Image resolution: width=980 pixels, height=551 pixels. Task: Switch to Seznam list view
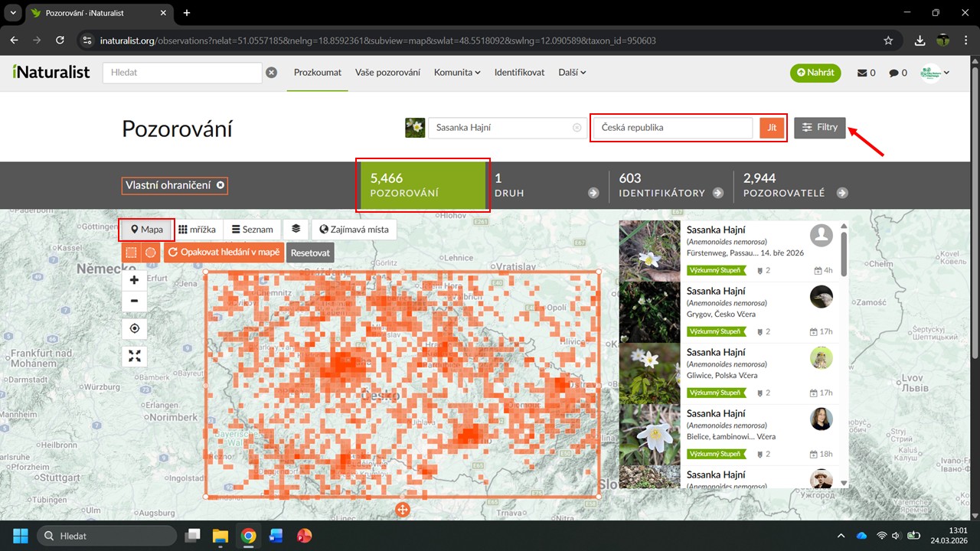pos(253,230)
